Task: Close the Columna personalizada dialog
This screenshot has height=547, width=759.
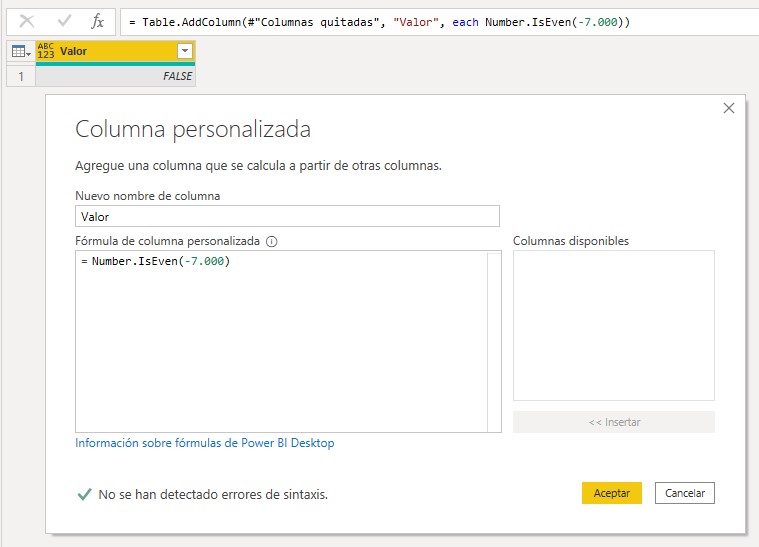Action: 729,108
